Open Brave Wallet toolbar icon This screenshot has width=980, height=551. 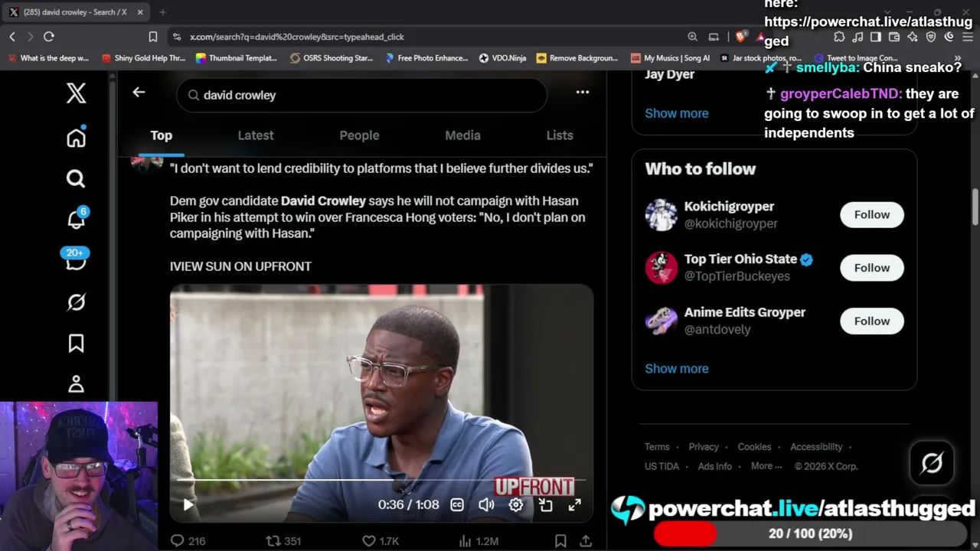tap(894, 37)
